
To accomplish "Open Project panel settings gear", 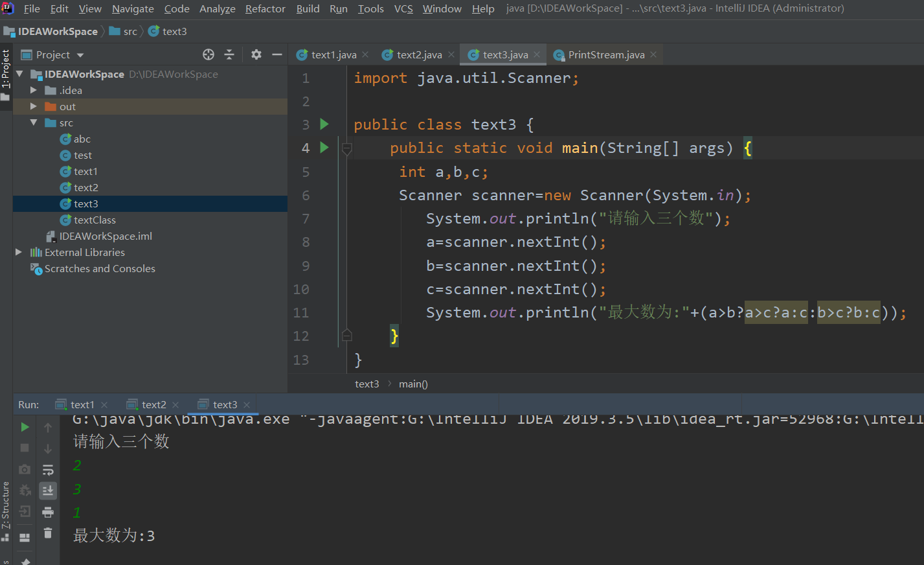I will 256,54.
